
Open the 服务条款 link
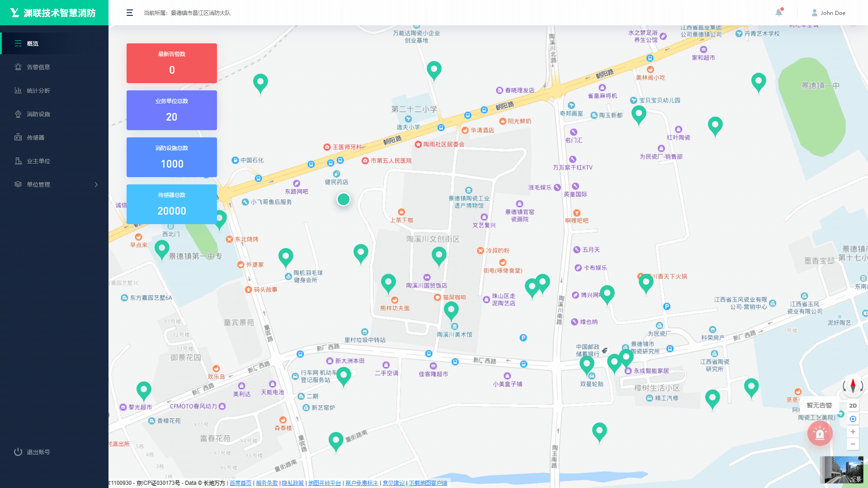pyautogui.click(x=267, y=483)
